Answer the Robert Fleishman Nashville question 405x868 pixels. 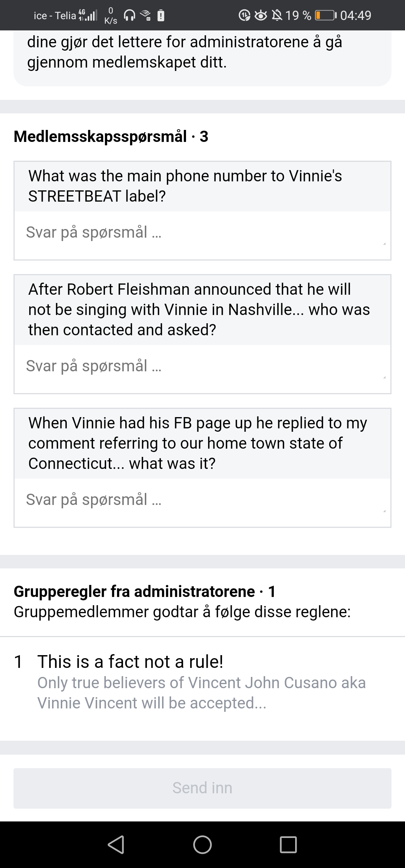[202, 366]
